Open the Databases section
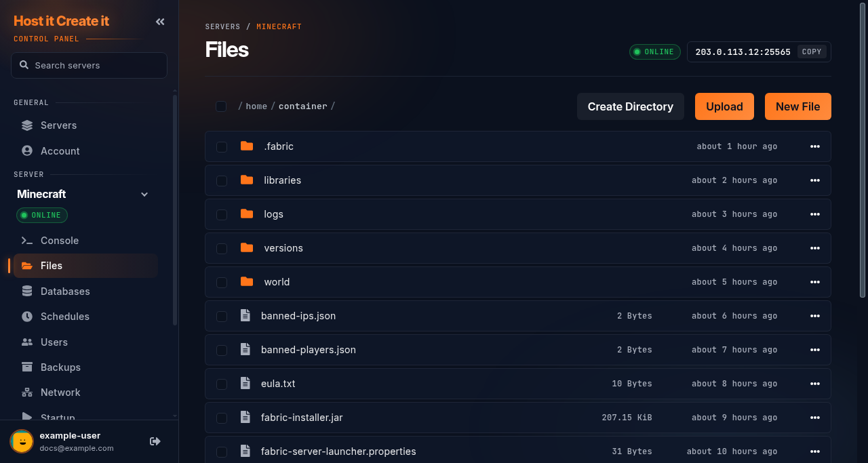Image resolution: width=868 pixels, height=463 pixels. click(85, 291)
